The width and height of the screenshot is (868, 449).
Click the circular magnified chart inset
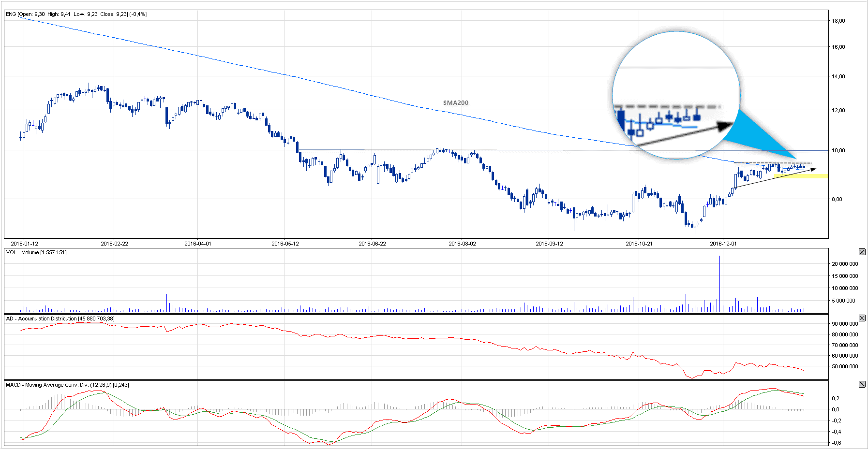tap(676, 94)
